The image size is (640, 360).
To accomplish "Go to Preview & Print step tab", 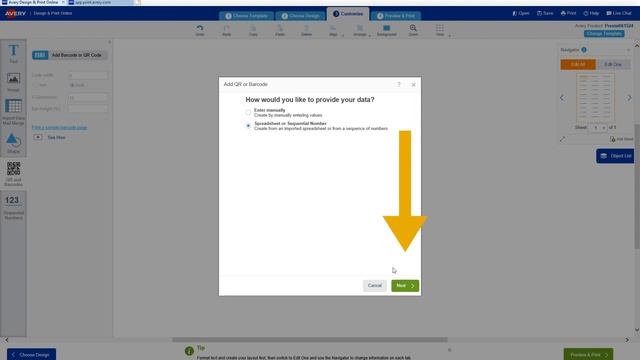I will [396, 16].
